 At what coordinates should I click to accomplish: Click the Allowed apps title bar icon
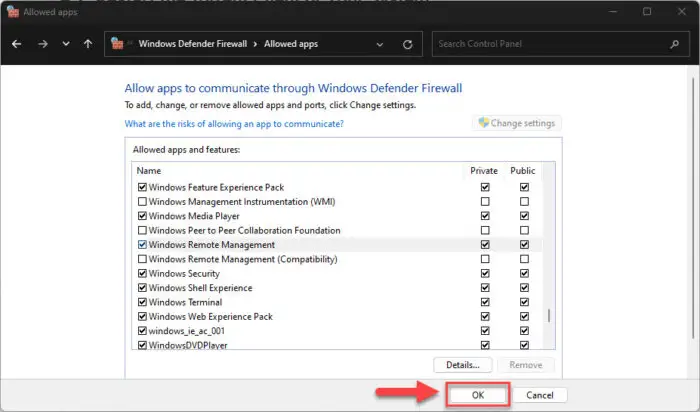point(13,12)
